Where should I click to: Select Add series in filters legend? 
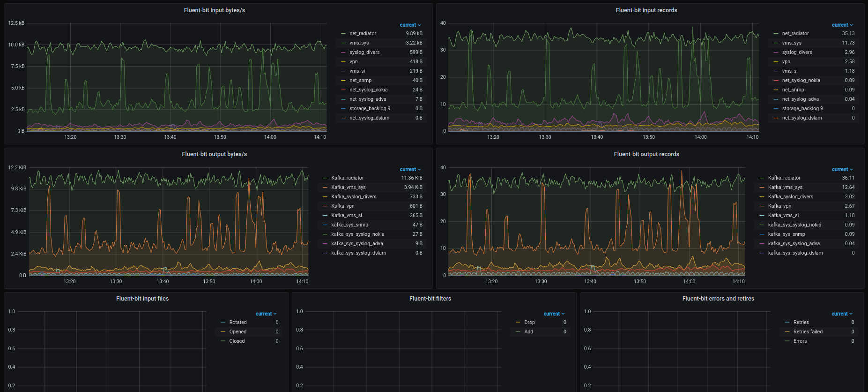(x=528, y=332)
